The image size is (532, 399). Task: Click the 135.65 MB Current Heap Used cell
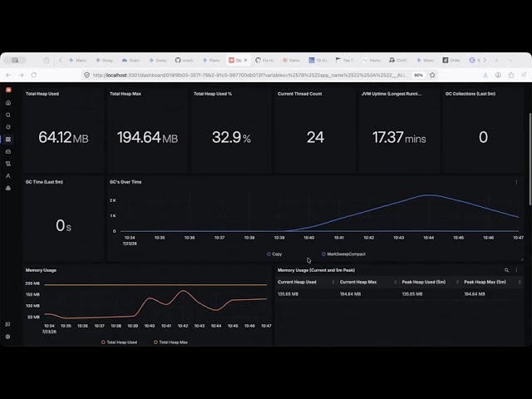pyautogui.click(x=288, y=294)
